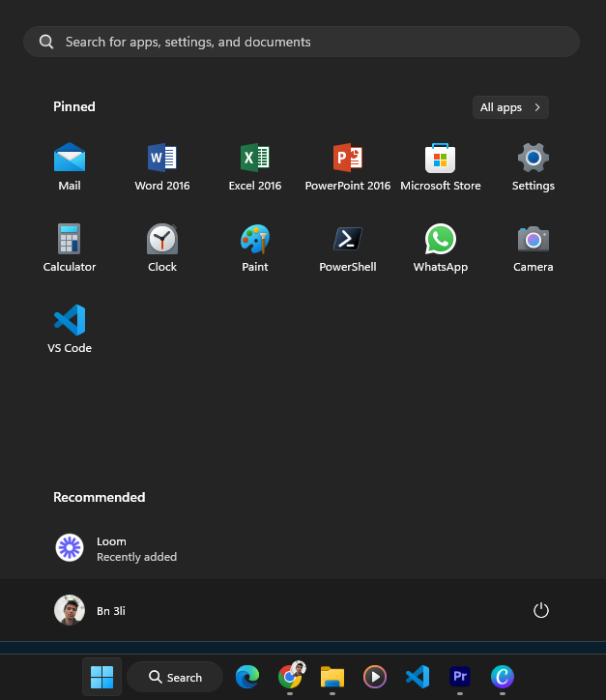Open Visual Studio Code from the taskbar
606x700 pixels.
coord(418,677)
